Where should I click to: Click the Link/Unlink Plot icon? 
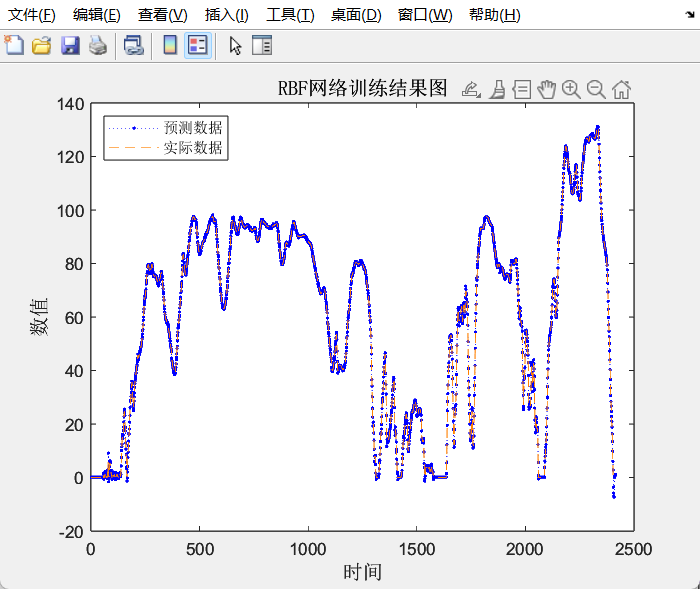click(133, 45)
